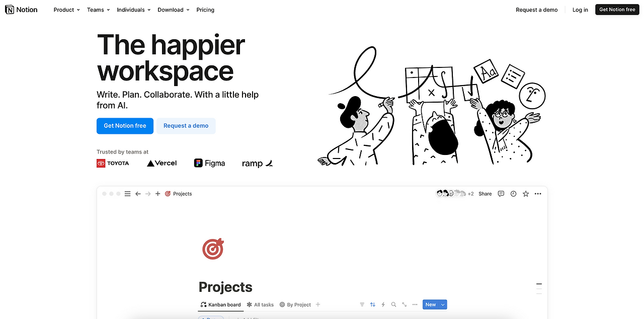Click the blue New button
The image size is (644, 319).
(431, 304)
